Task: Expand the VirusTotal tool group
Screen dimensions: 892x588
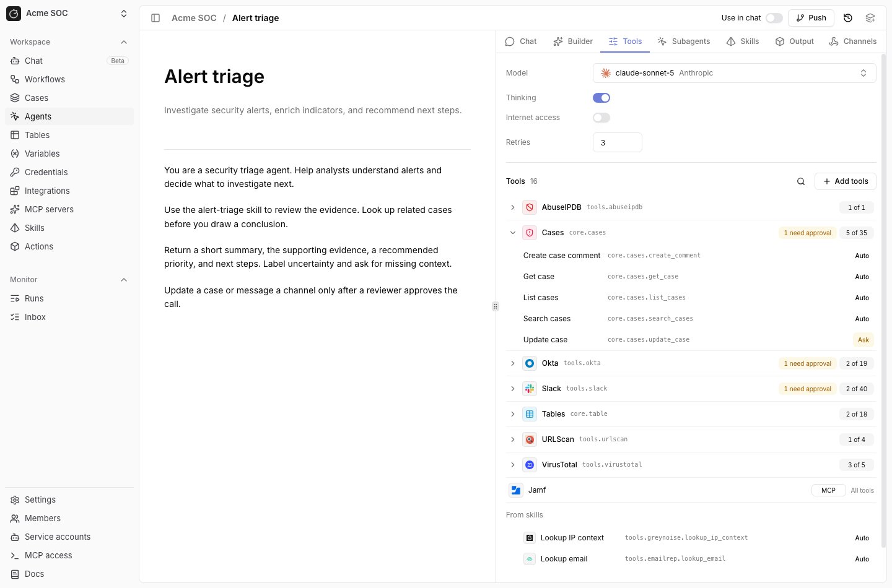Action: pyautogui.click(x=512, y=465)
